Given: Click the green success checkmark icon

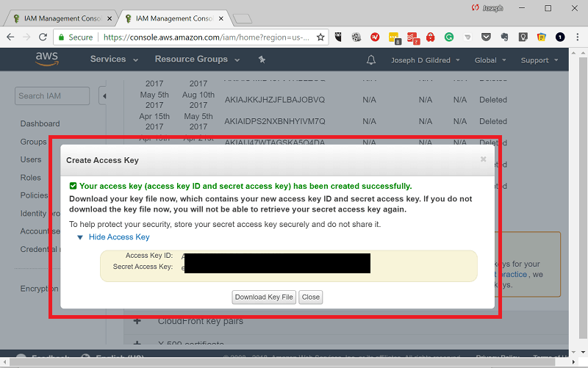Looking at the screenshot, I should tap(73, 186).
